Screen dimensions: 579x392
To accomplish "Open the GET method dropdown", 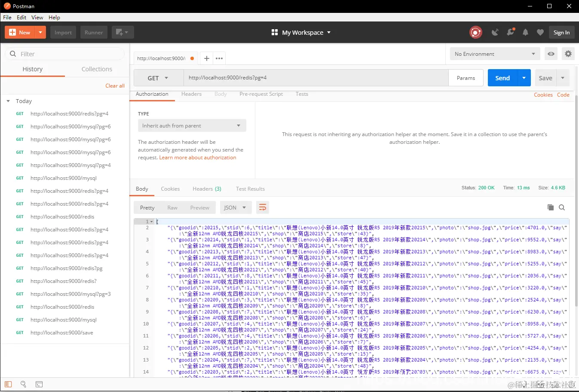I will [159, 78].
